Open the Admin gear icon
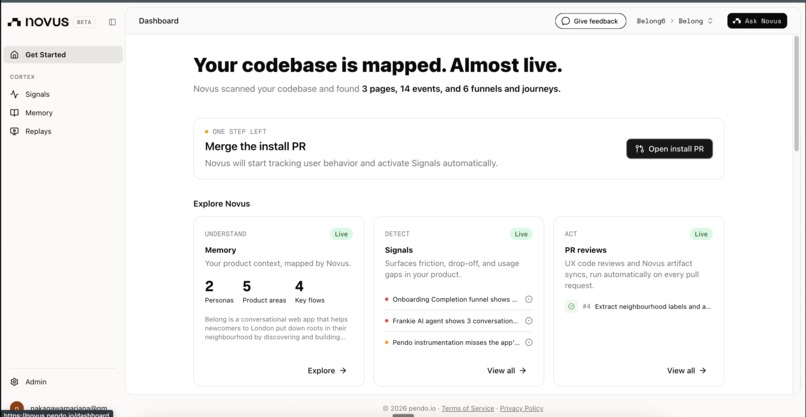The height and width of the screenshot is (417, 806). [14, 382]
